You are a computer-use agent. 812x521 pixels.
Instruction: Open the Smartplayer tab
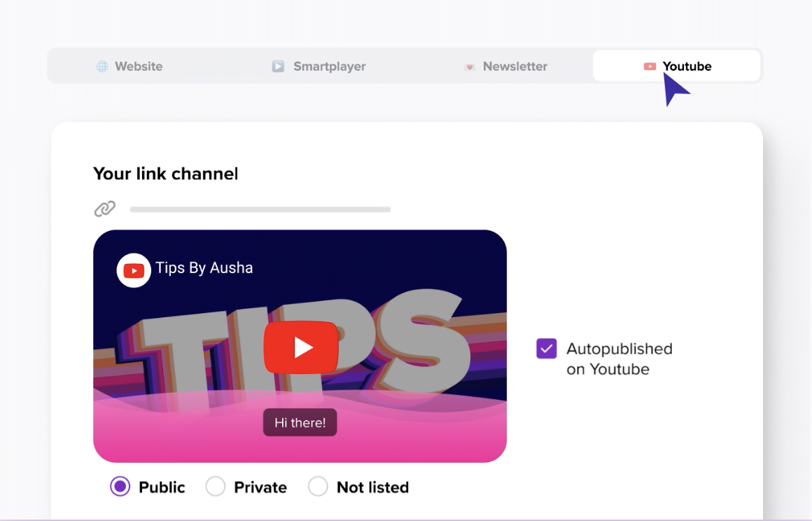point(319,67)
